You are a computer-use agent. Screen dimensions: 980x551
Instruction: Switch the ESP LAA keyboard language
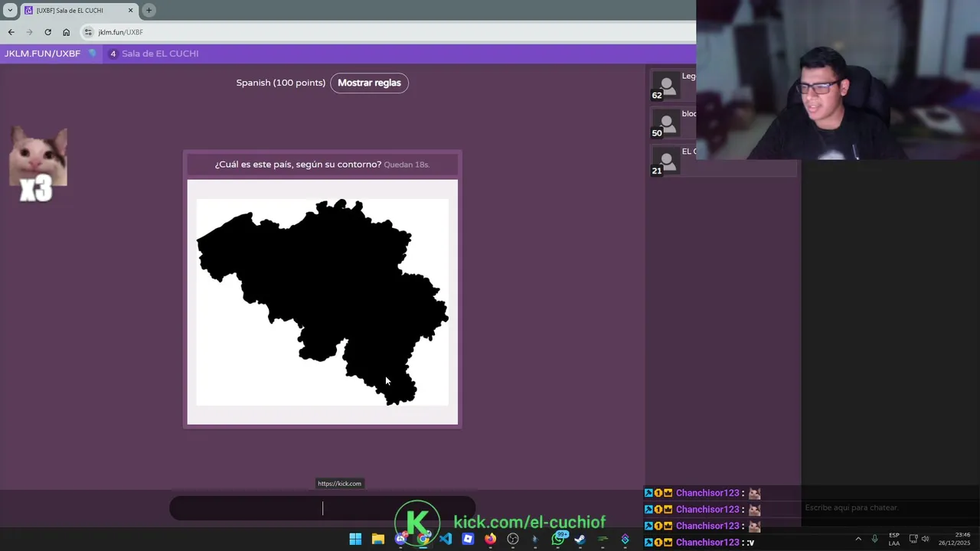pos(893,539)
